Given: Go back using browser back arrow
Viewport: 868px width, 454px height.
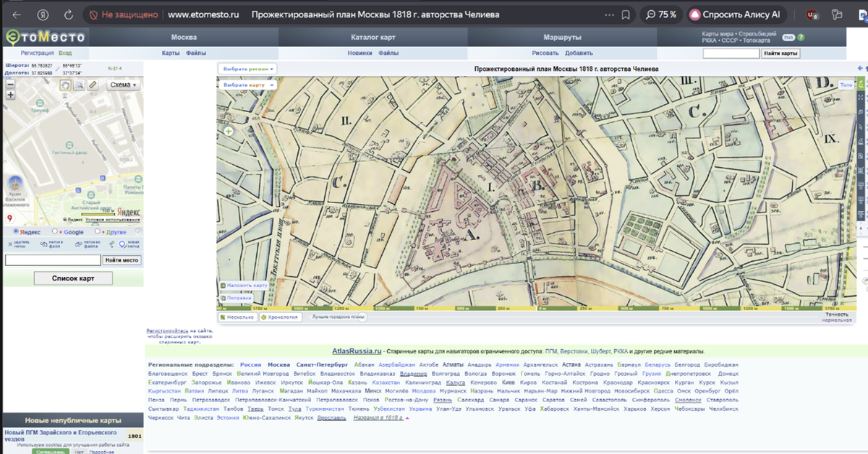Looking at the screenshot, I should coord(17,14).
